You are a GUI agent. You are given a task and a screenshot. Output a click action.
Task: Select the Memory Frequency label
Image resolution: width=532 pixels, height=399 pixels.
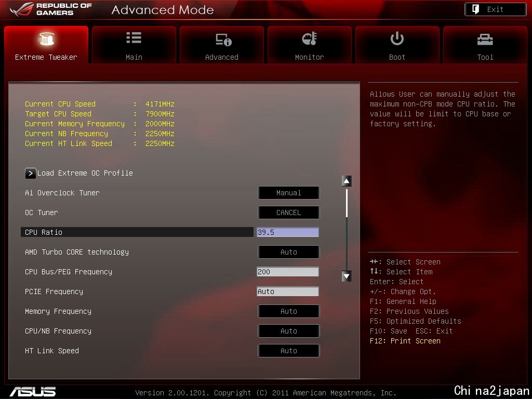(58, 311)
